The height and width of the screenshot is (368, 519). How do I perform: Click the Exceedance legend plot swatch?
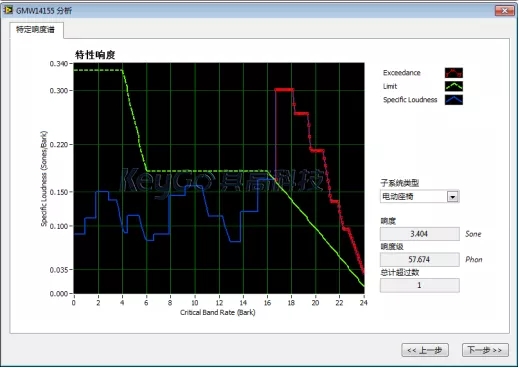(x=454, y=73)
